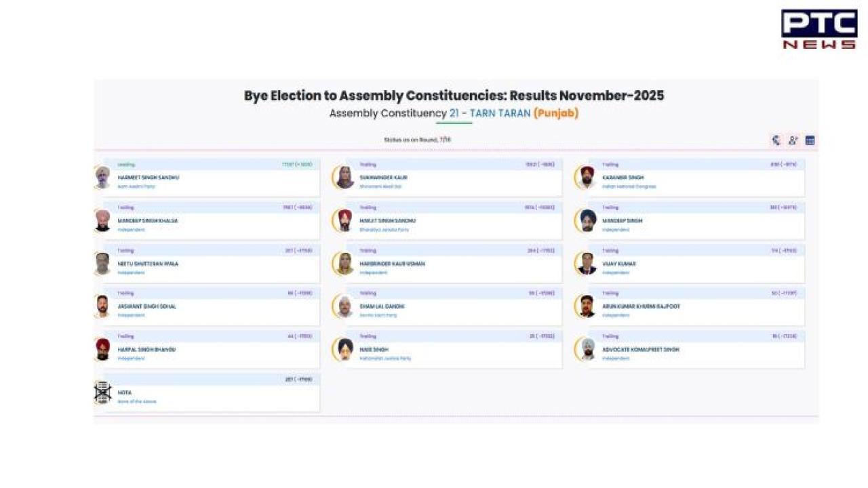Click the Aam Aadmi Party label
Image resolution: width=868 pixels, height=488 pixels.
tap(136, 186)
